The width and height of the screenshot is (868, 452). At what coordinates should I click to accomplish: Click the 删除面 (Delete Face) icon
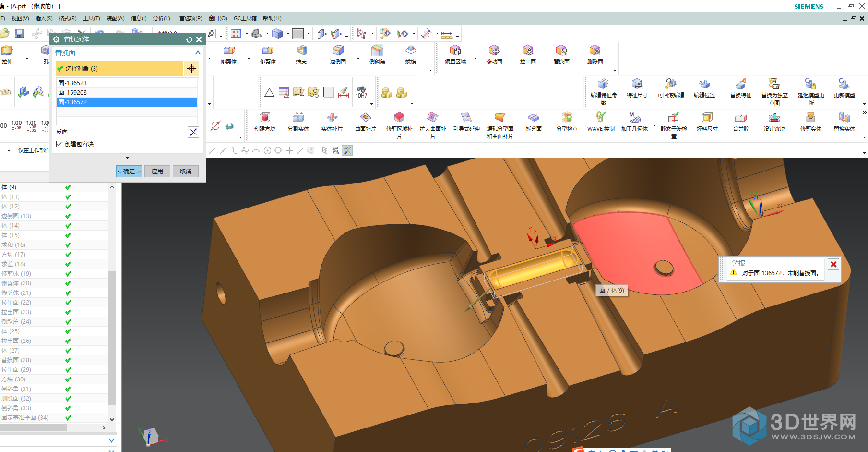click(595, 50)
